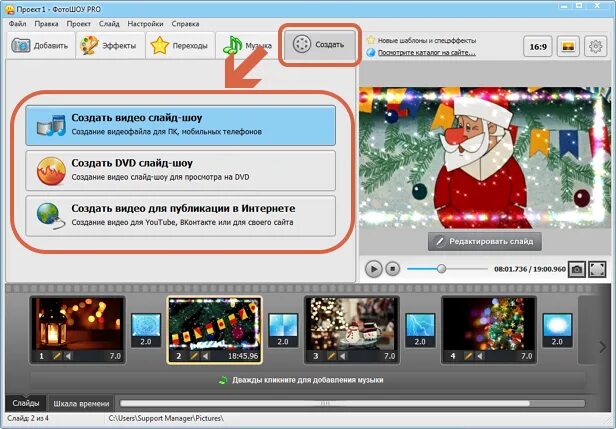This screenshot has width=616, height=429.
Task: Open the glow transition after slide 4
Action: click(557, 325)
